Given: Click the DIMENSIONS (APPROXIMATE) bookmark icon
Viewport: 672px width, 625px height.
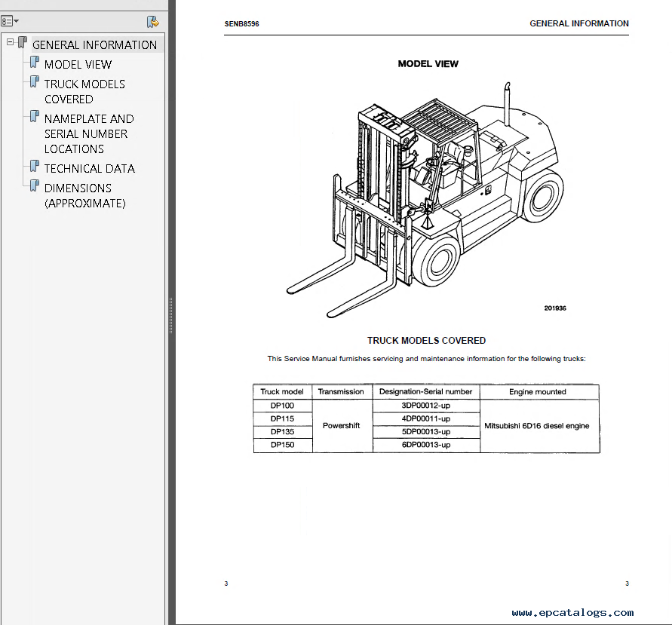Looking at the screenshot, I should [x=35, y=186].
